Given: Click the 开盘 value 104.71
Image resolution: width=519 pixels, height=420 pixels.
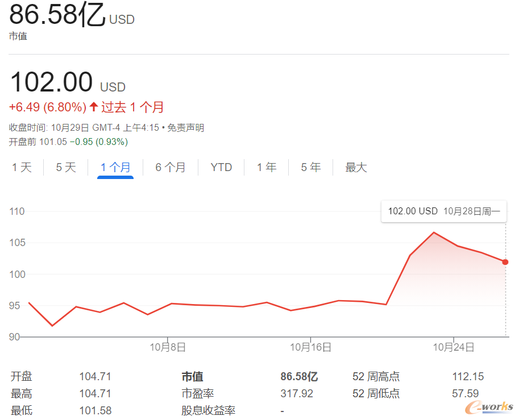Looking at the screenshot, I should click(96, 377).
